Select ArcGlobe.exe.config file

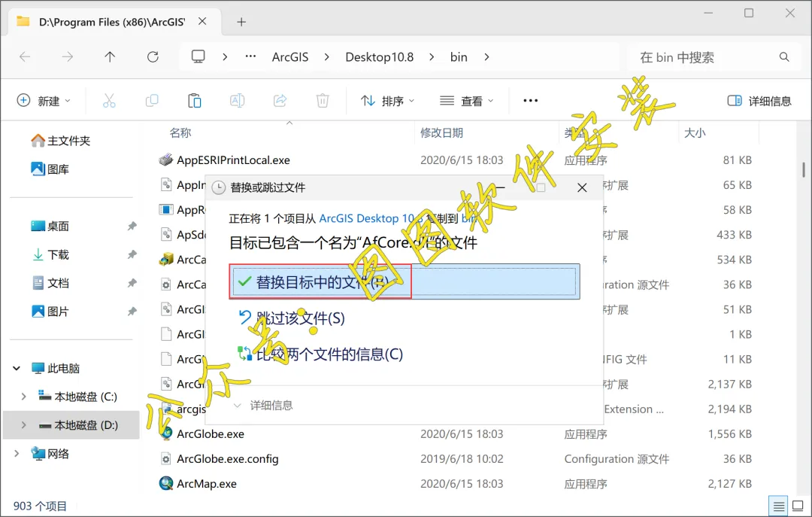coord(227,459)
